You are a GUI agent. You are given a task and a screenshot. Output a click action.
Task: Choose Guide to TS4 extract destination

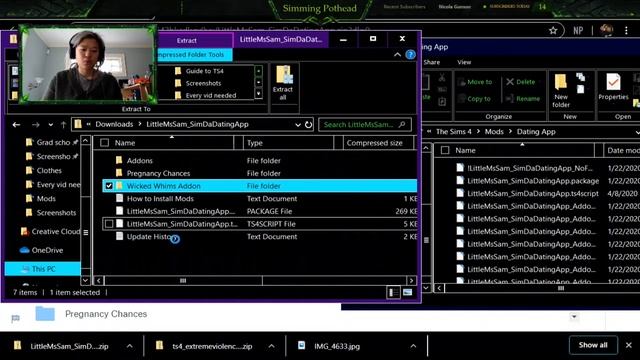click(204, 71)
